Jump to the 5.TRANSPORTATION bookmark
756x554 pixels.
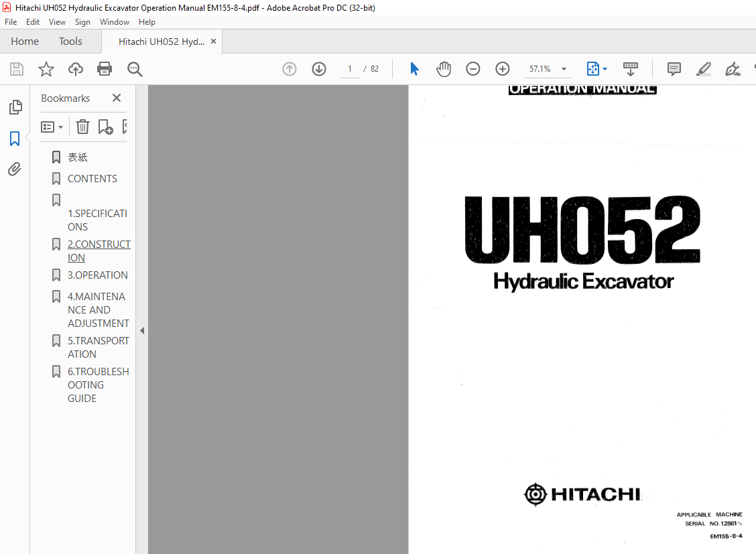99,347
